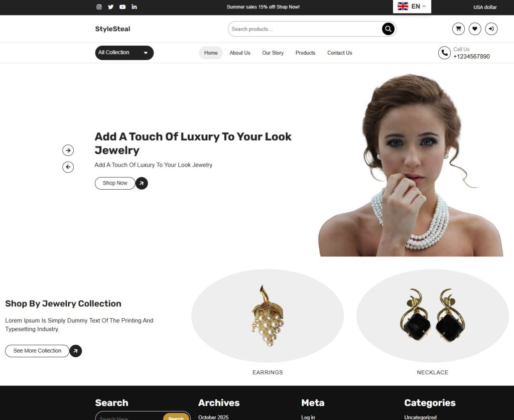Expand the All Collection dropdown

[124, 53]
